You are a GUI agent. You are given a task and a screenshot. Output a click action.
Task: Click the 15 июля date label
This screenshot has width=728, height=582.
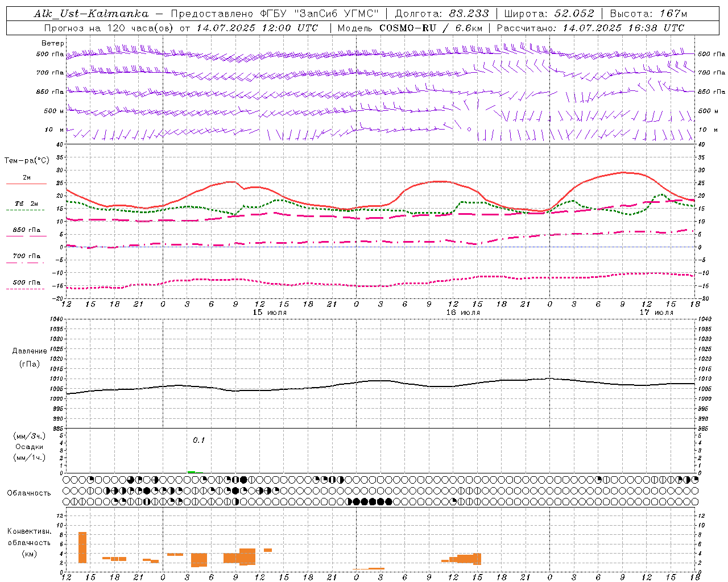click(270, 313)
